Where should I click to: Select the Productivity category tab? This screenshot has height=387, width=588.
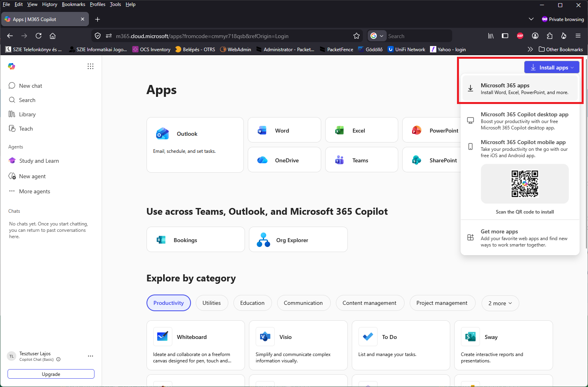pos(169,303)
